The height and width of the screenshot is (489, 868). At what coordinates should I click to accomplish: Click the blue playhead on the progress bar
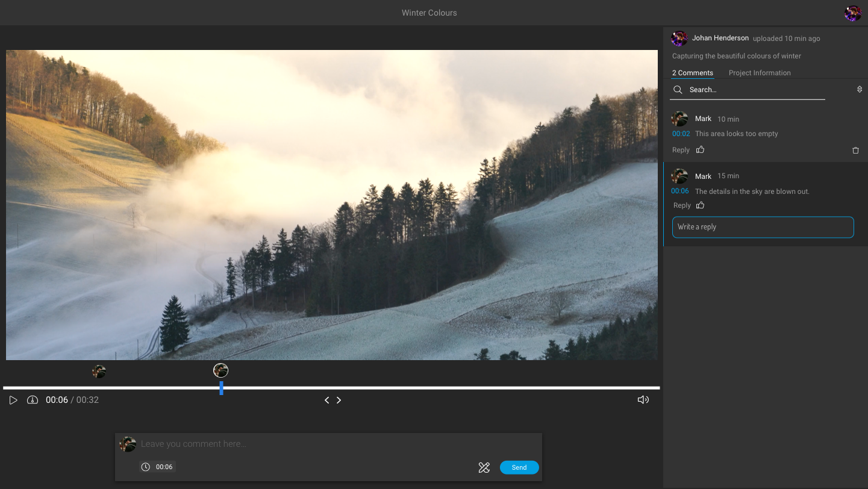tap(222, 388)
